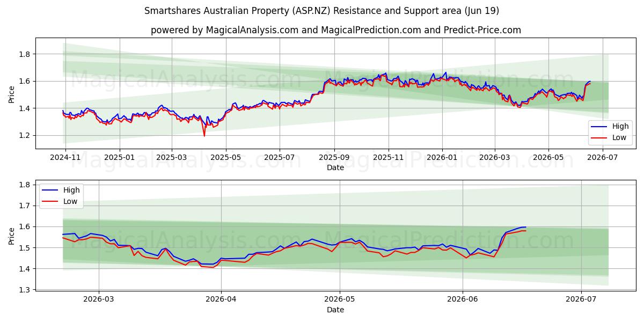
Task: Click the 'Date' axis label under lower chart
Action: pos(335,310)
